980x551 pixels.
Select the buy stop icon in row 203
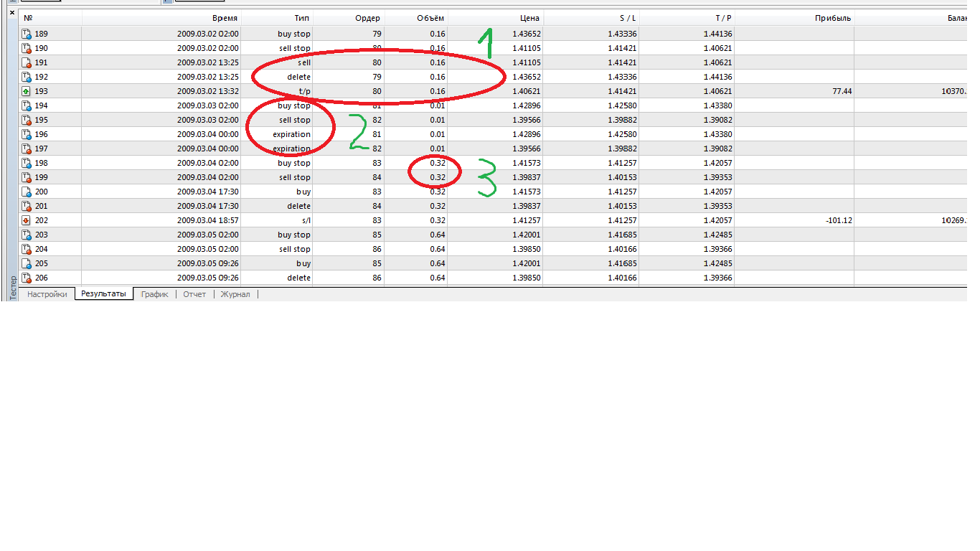tap(27, 235)
